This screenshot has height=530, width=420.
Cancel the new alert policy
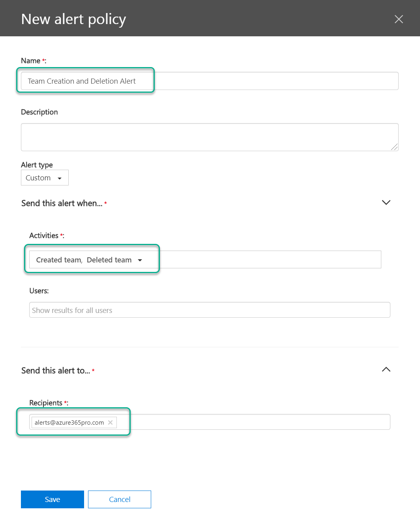(120, 499)
